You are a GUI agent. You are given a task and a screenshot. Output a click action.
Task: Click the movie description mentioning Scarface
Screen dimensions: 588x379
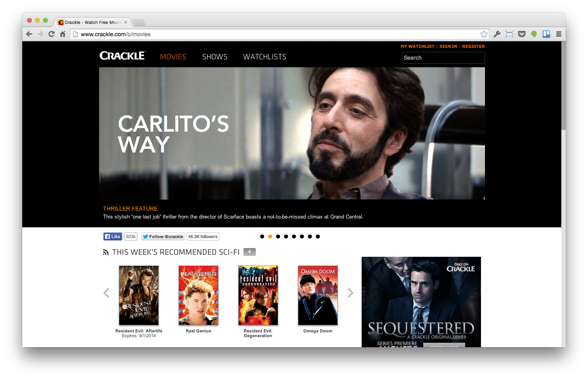pos(233,217)
